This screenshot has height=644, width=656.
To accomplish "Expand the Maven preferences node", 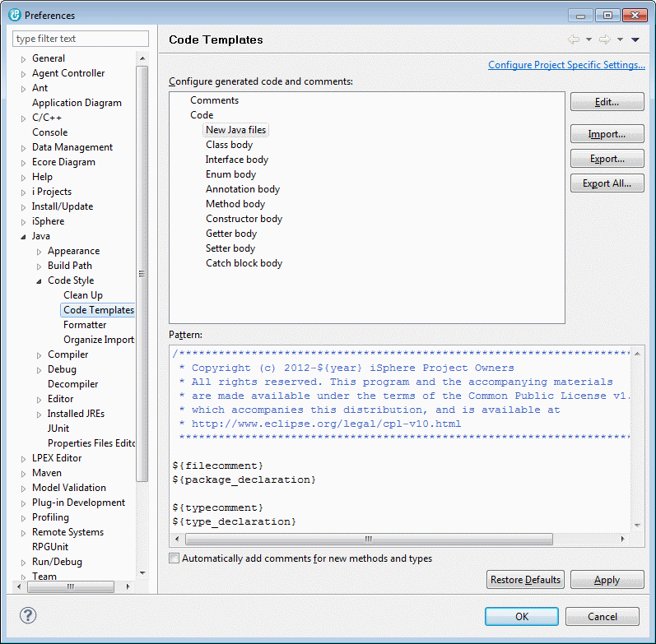I will tap(23, 474).
